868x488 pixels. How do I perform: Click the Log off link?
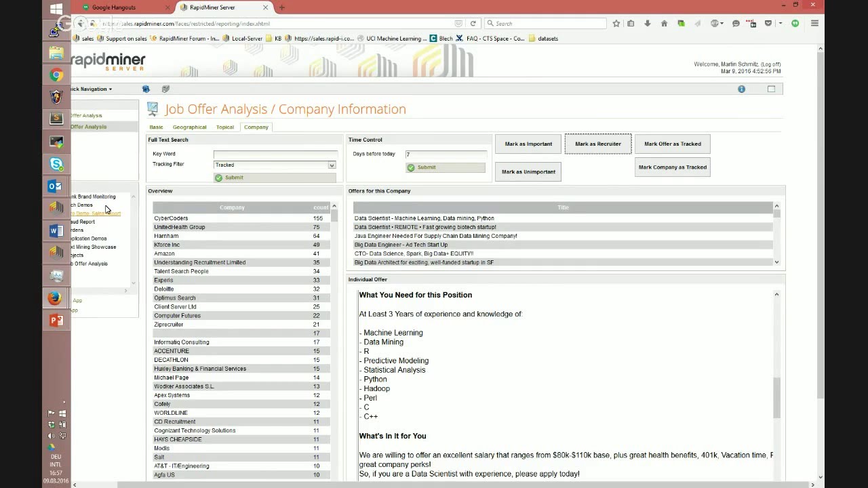[x=770, y=64]
